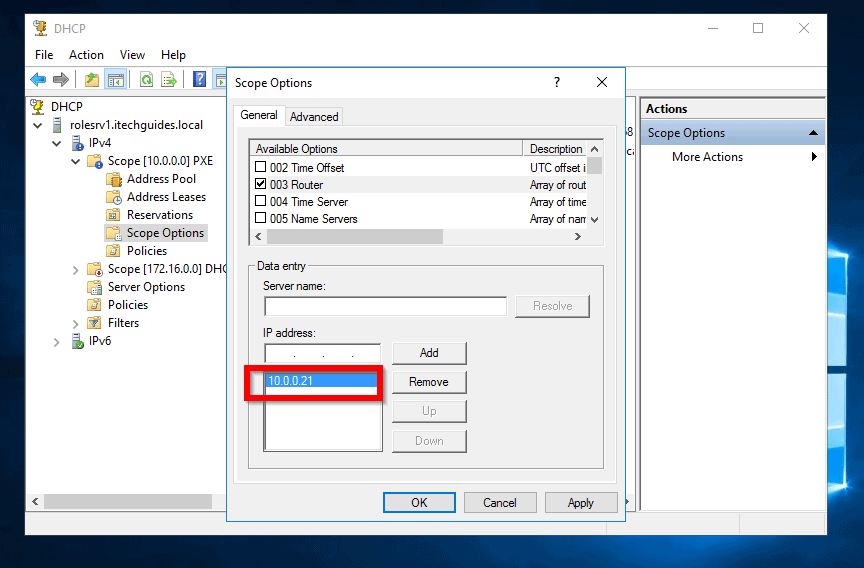
Task: Click the DHCP root node icon
Action: pos(37,106)
